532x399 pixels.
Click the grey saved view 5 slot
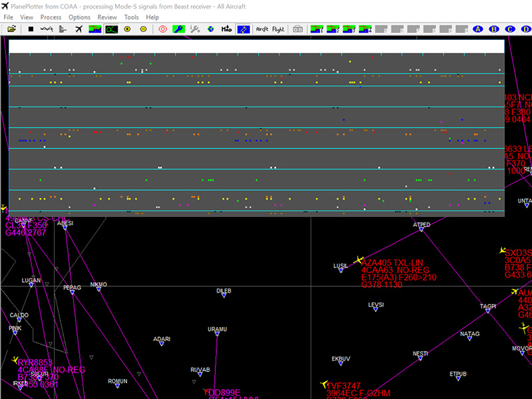(x=381, y=29)
